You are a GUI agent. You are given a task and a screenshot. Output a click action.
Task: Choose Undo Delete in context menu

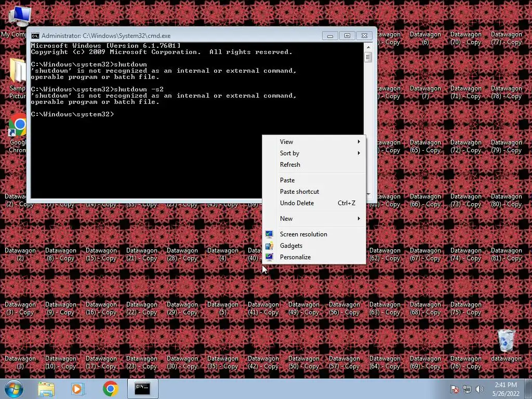tap(314, 203)
